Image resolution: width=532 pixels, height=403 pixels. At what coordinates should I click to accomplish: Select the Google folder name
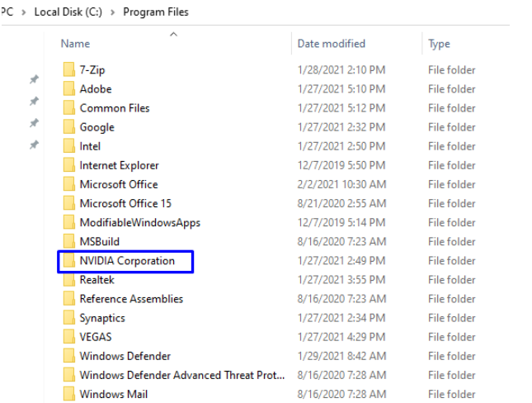(97, 127)
